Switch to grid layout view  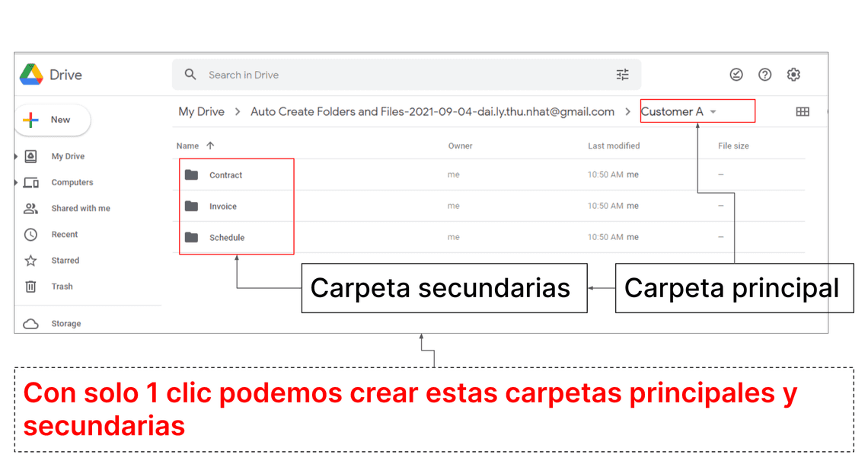tap(803, 112)
